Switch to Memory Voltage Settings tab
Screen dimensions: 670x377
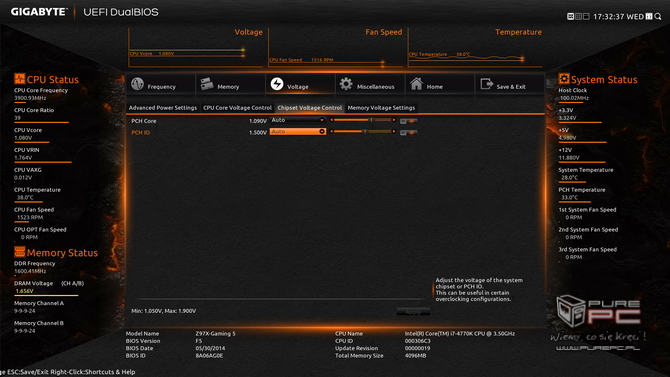[381, 108]
